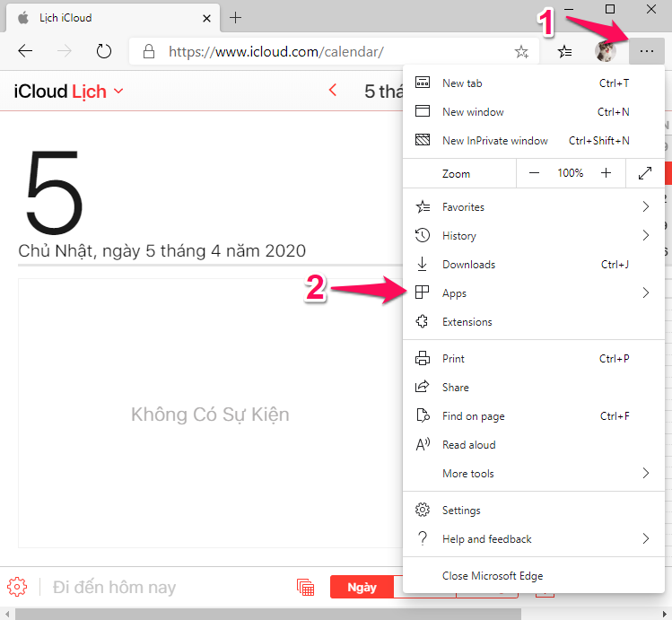Expand Help and feedback submenu
The height and width of the screenshot is (620, 672).
534,539
